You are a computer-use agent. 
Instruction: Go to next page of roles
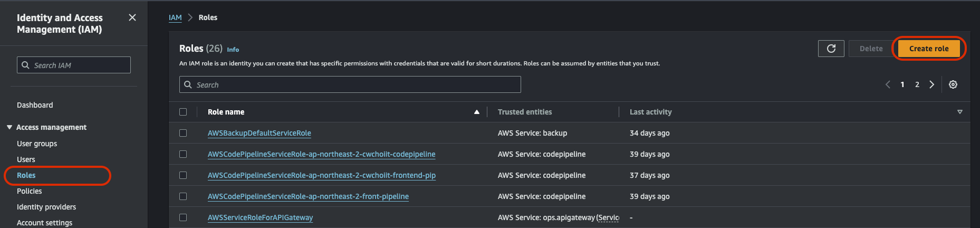[x=932, y=84]
